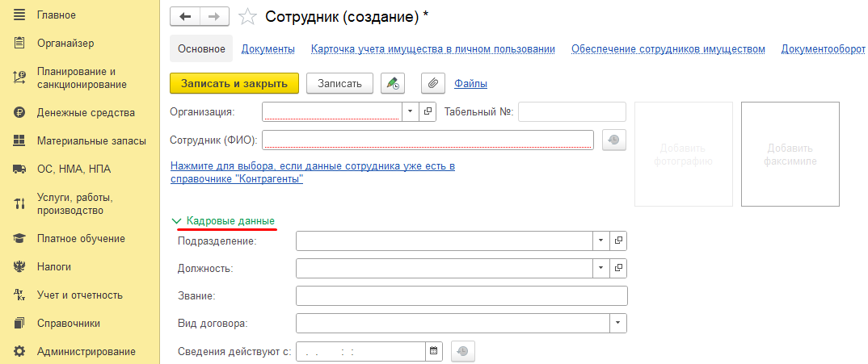Image resolution: width=868 pixels, height=364 pixels.
Task: Add form to favorites with star icon
Action: click(247, 17)
